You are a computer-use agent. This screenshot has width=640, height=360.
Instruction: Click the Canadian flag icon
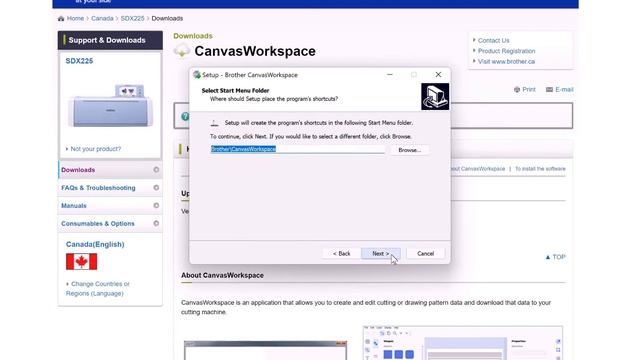[82, 262]
